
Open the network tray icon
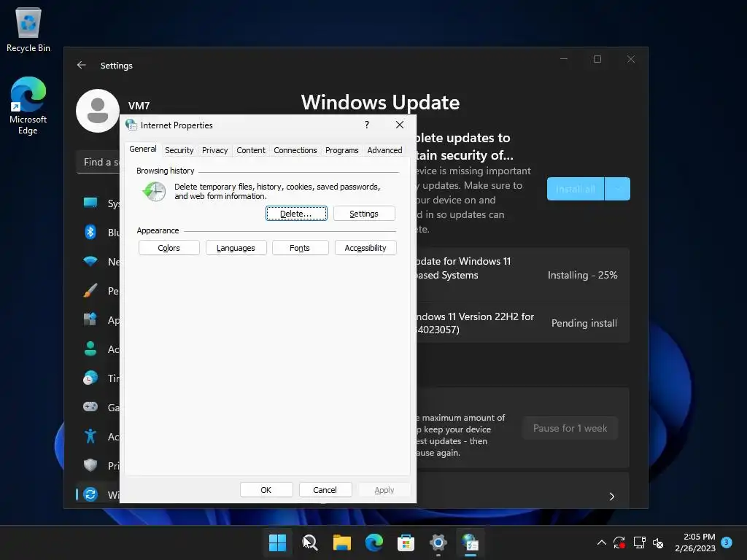click(639, 542)
